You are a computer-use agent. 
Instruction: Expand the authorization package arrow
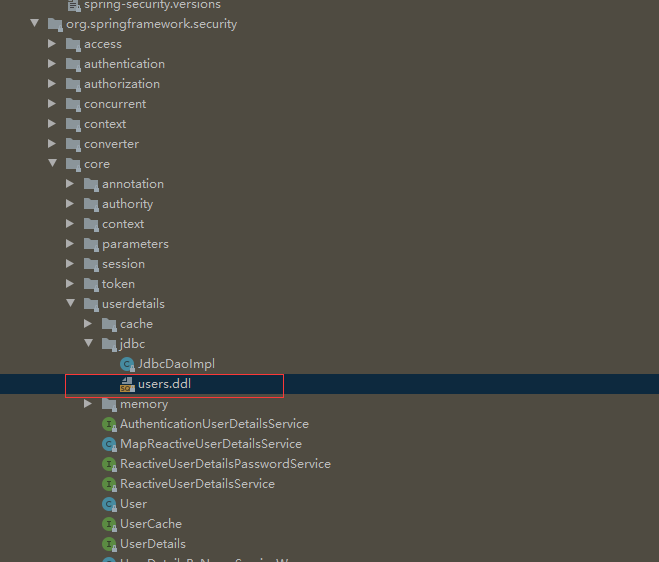pos(52,83)
